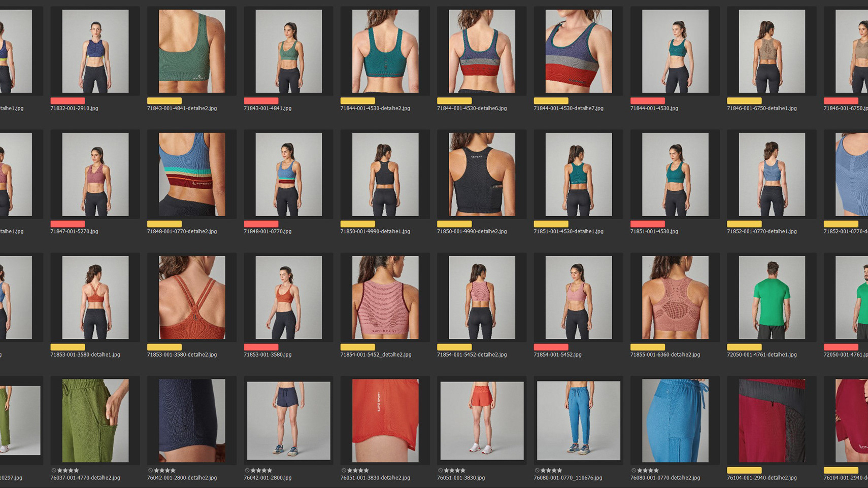Click the reject icon under 76042-001-2800-detalhe2.jpg thumbnail
Screen dimensions: 868x488
(150, 470)
